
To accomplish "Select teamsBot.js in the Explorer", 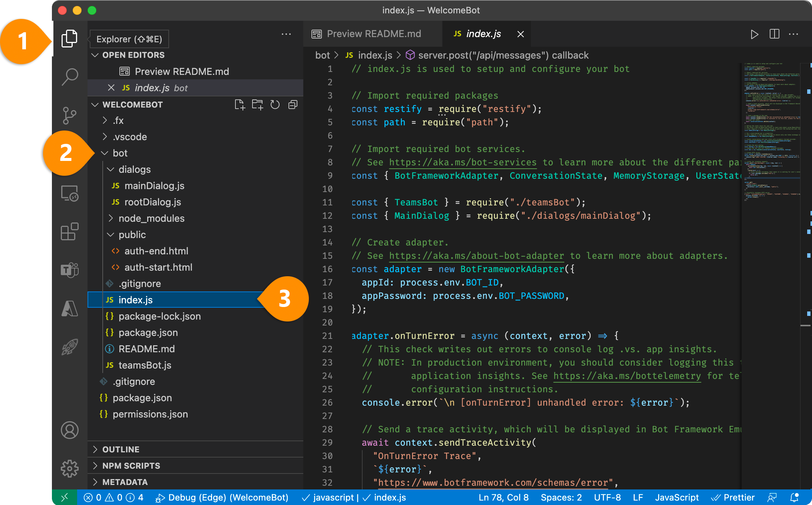I will click(x=145, y=365).
